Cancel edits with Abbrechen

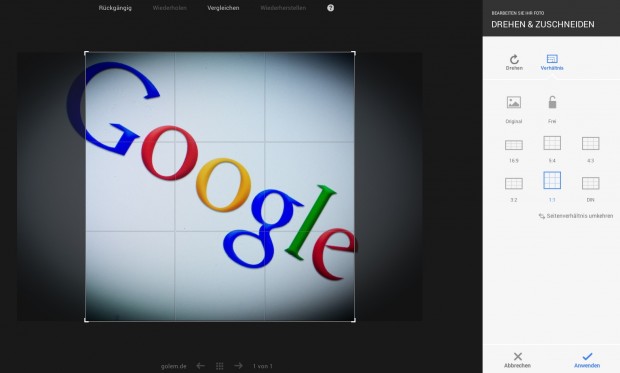point(517,360)
